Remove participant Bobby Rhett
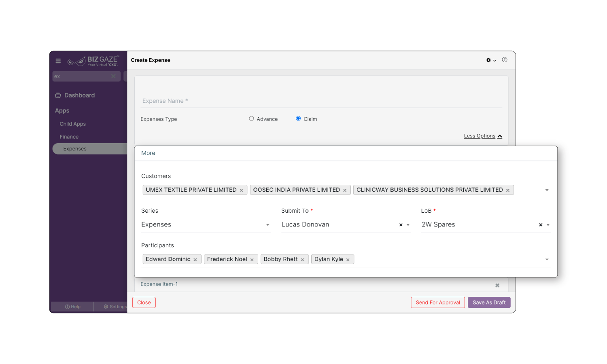607x364 pixels. point(303,260)
